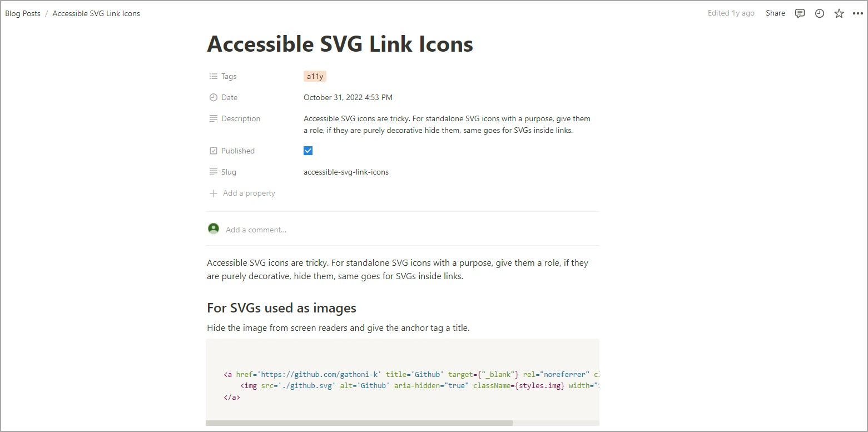Open page comments via the speech bubble icon
The height and width of the screenshot is (432, 868).
pos(800,13)
